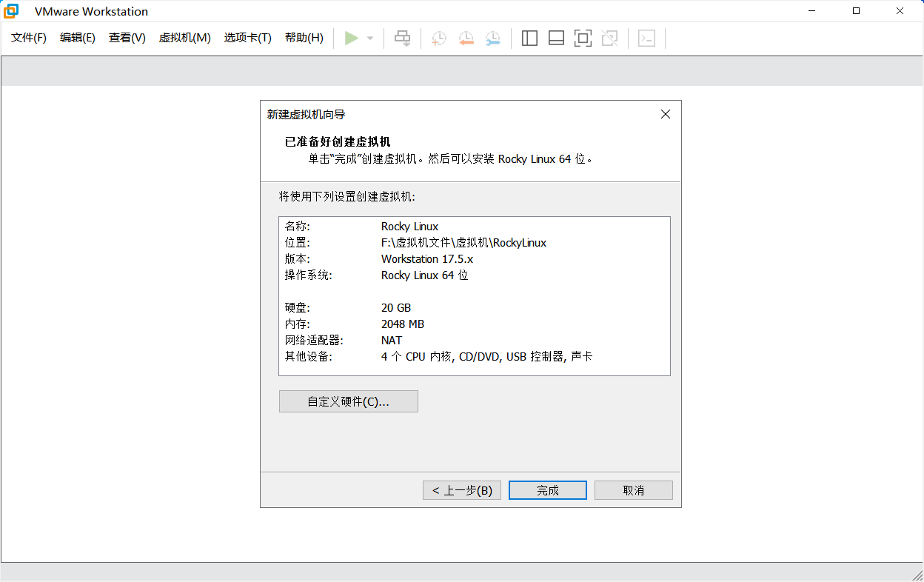Open the 文件(F) menu
The image size is (924, 582).
pos(29,38)
